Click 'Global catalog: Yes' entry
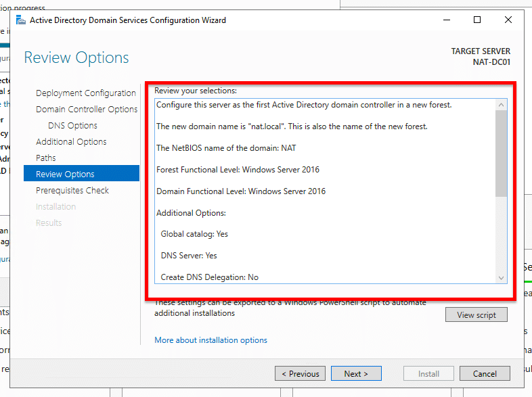Image resolution: width=532 pixels, height=397 pixels. (x=194, y=234)
